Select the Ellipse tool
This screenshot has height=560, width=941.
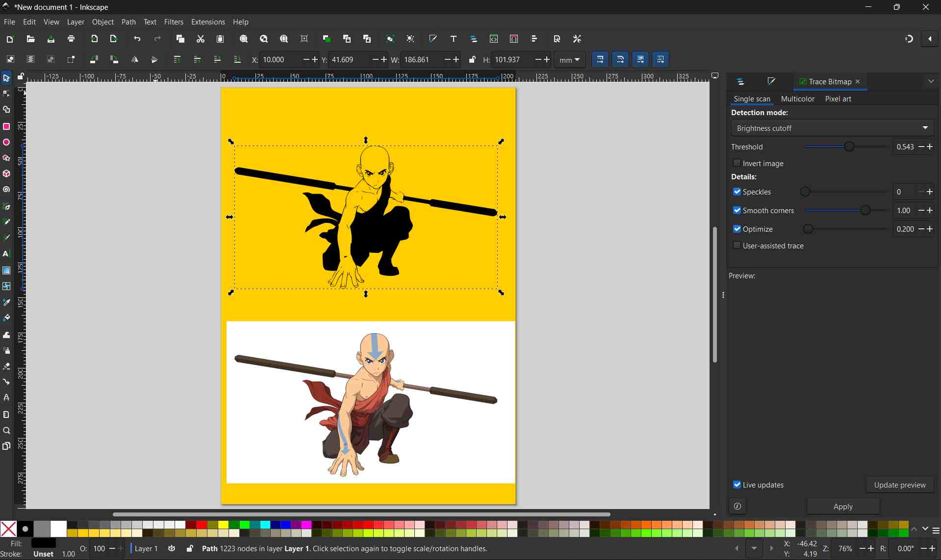[6, 142]
